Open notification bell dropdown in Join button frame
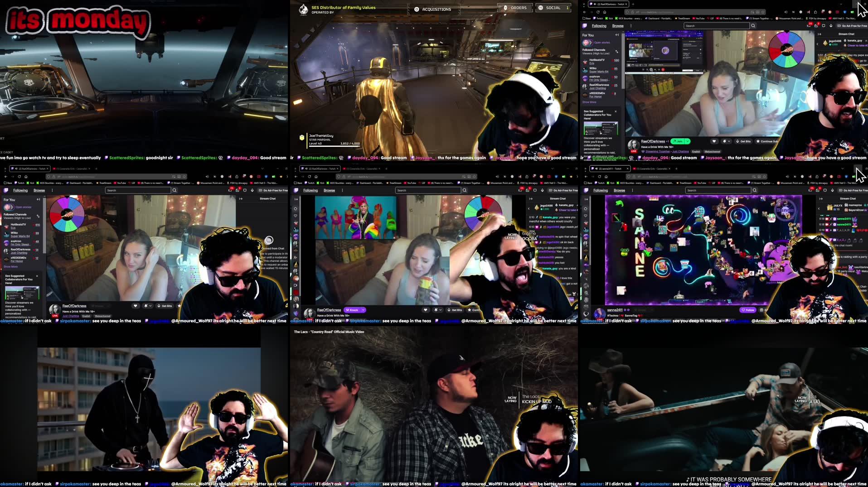The image size is (868, 487). click(726, 141)
